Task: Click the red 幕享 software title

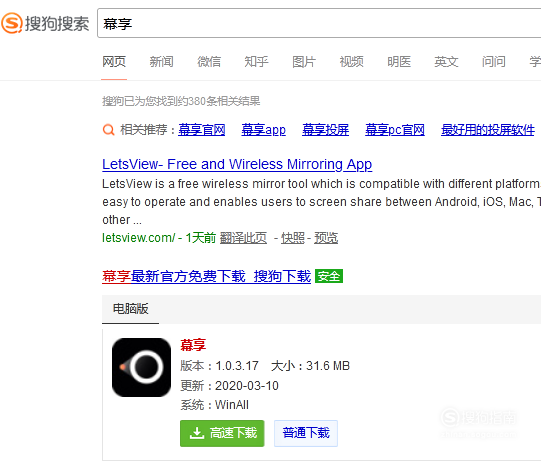Action: pos(193,345)
